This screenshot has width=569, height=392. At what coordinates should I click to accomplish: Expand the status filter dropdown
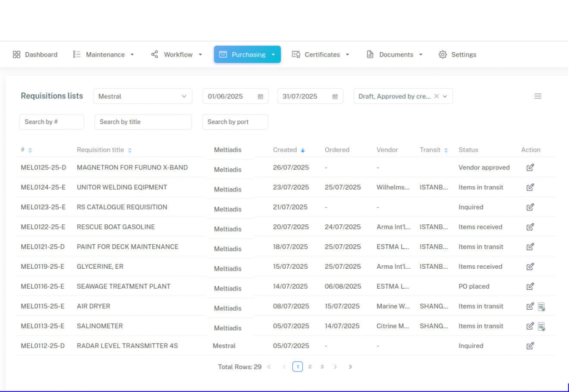(445, 97)
